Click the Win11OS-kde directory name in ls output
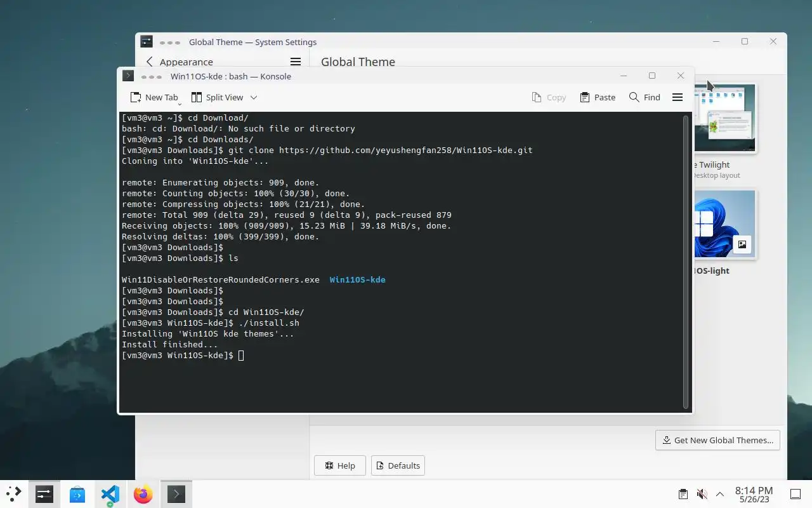This screenshot has height=508, width=812. [x=357, y=279]
